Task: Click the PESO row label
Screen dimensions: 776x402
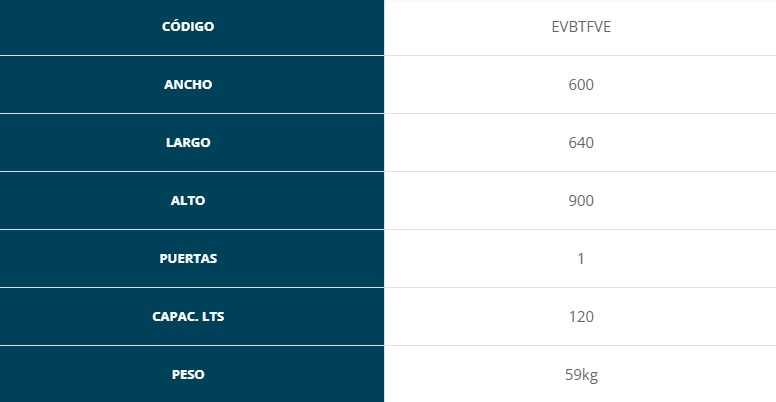Action: coord(188,374)
